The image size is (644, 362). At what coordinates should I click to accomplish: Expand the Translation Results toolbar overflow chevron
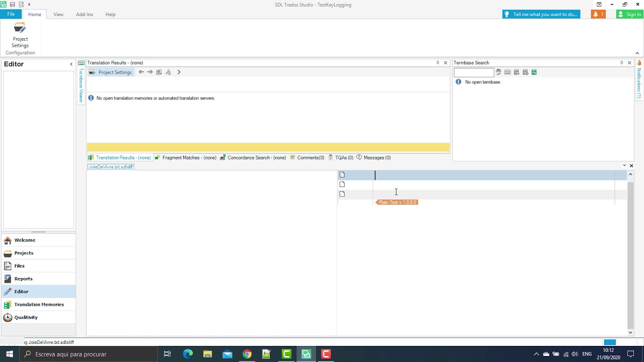click(x=179, y=72)
